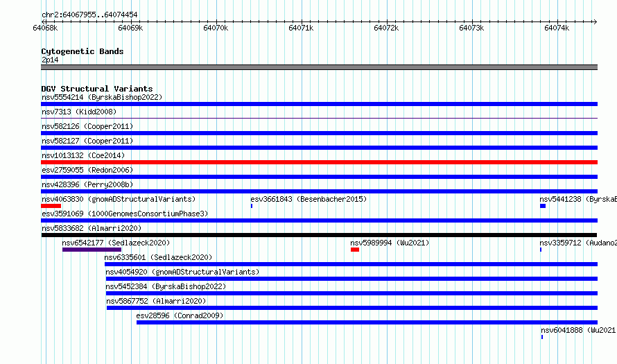Click the 64071k ruler position
The height and width of the screenshot is (364, 617).
pos(301,28)
